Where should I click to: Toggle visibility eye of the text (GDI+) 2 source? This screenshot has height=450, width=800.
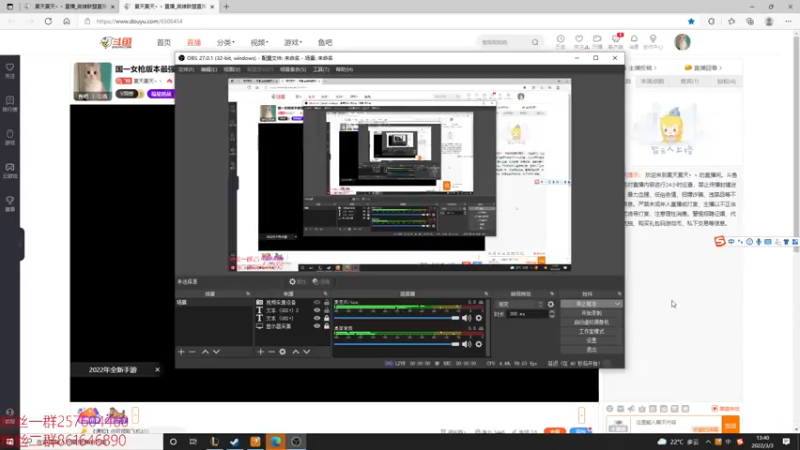tap(317, 310)
